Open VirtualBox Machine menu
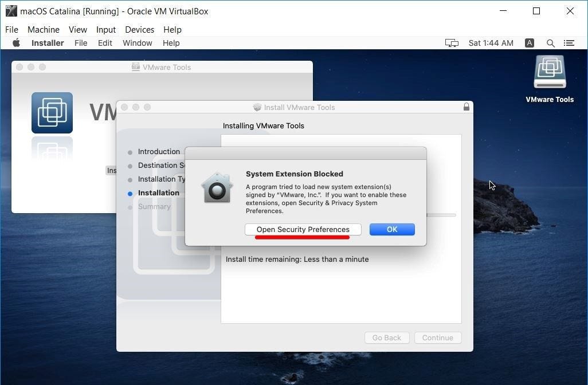Viewport: 588px width, 385px height. 44,30
